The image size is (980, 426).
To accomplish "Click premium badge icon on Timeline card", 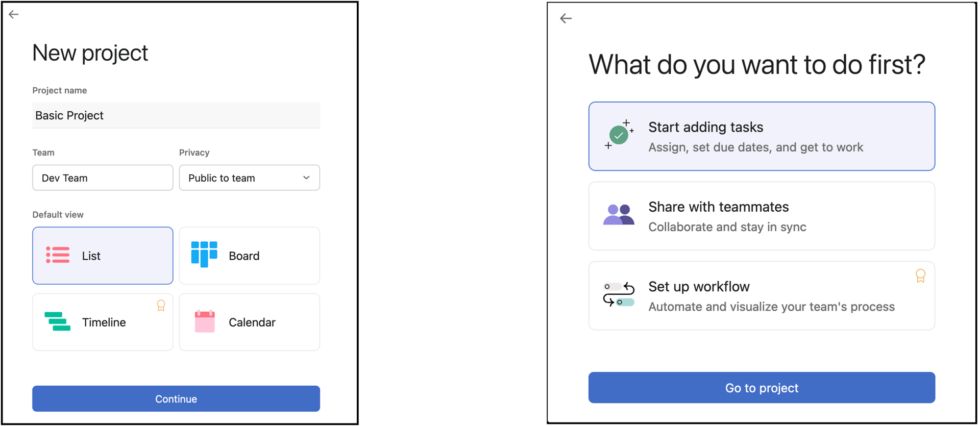I will (x=161, y=306).
